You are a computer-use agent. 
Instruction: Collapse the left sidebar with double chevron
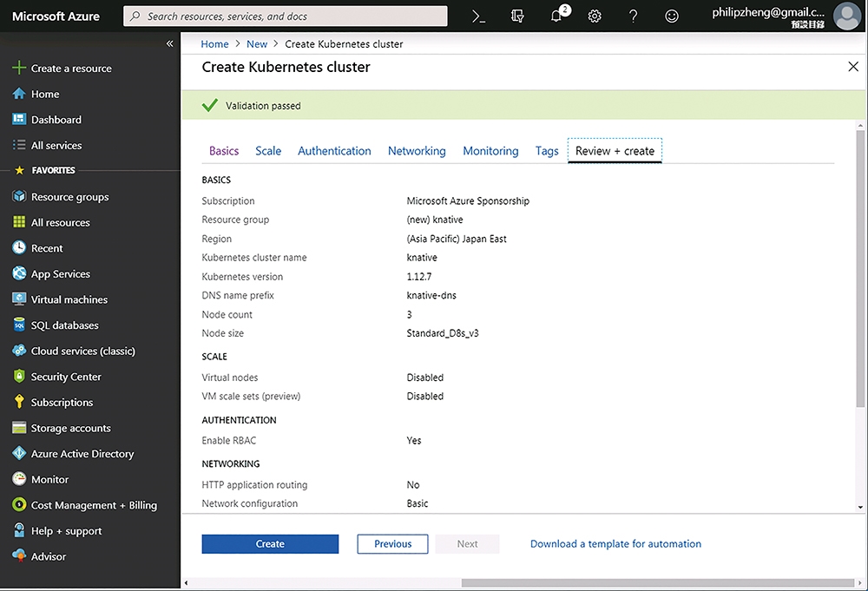point(169,43)
